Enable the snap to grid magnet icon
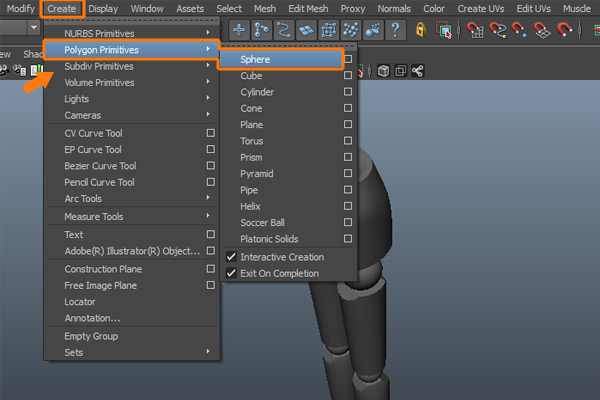Image resolution: width=600 pixels, height=400 pixels. [475, 30]
